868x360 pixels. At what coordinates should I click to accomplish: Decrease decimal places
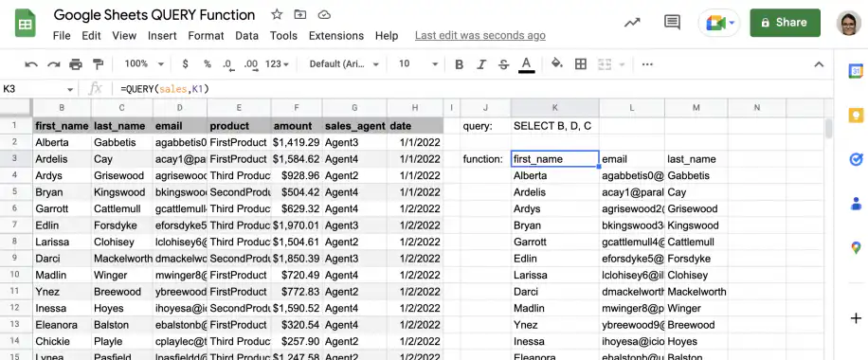tap(227, 64)
